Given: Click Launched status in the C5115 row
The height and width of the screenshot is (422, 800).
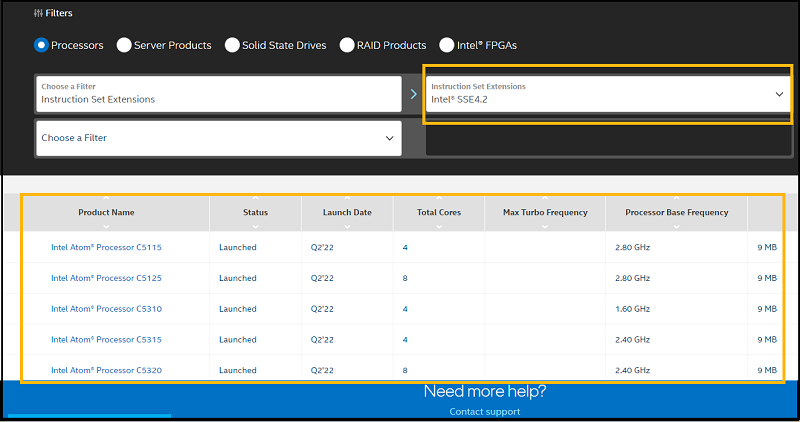Looking at the screenshot, I should pyautogui.click(x=238, y=247).
